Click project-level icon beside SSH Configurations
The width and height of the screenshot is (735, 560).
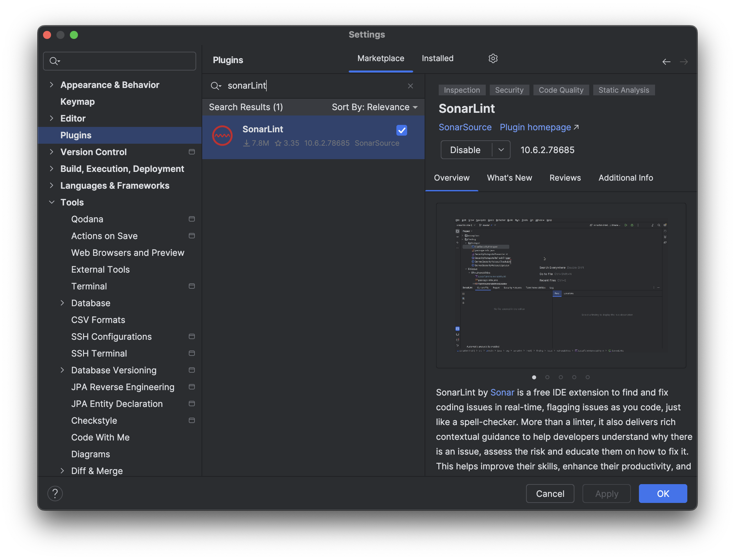pos(192,336)
